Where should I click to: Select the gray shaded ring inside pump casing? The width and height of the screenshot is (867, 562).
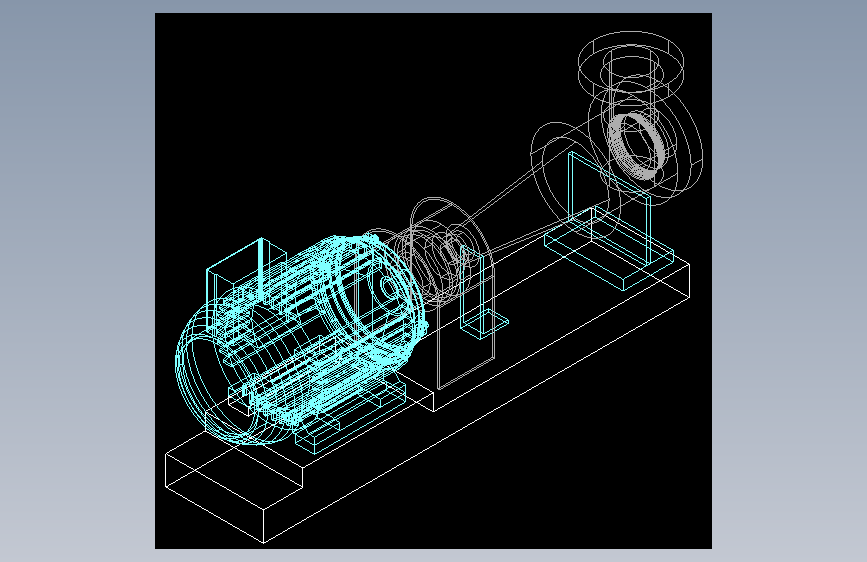tap(638, 145)
